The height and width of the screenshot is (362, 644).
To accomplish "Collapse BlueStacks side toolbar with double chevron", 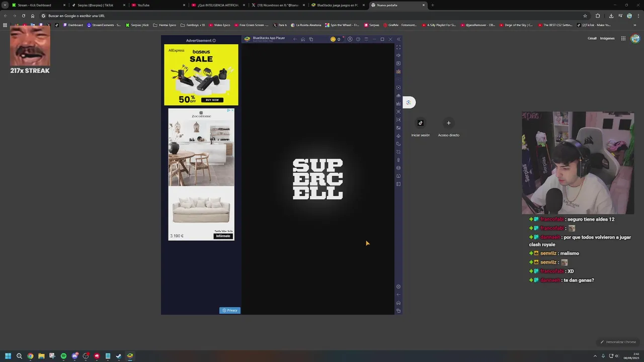I will click(398, 39).
